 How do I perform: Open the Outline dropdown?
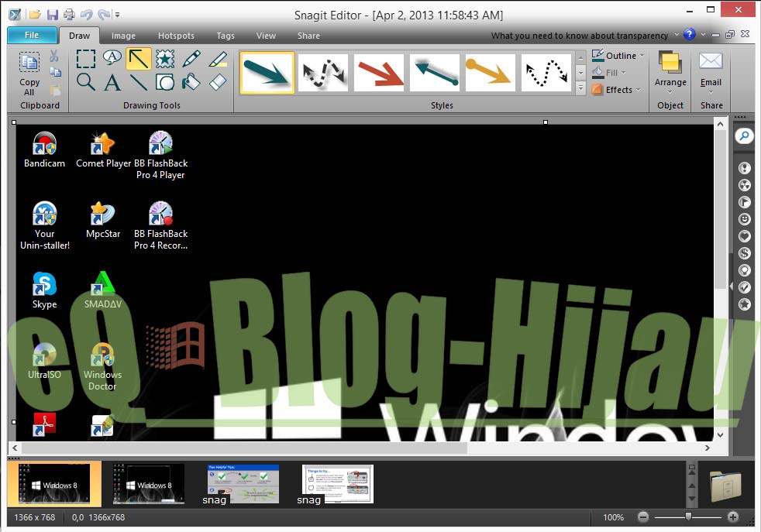coord(618,56)
